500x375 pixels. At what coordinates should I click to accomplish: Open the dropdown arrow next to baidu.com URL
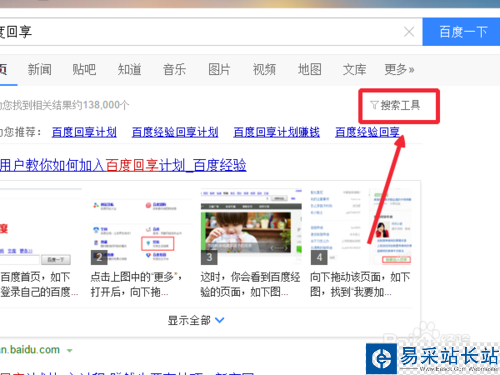point(70,351)
